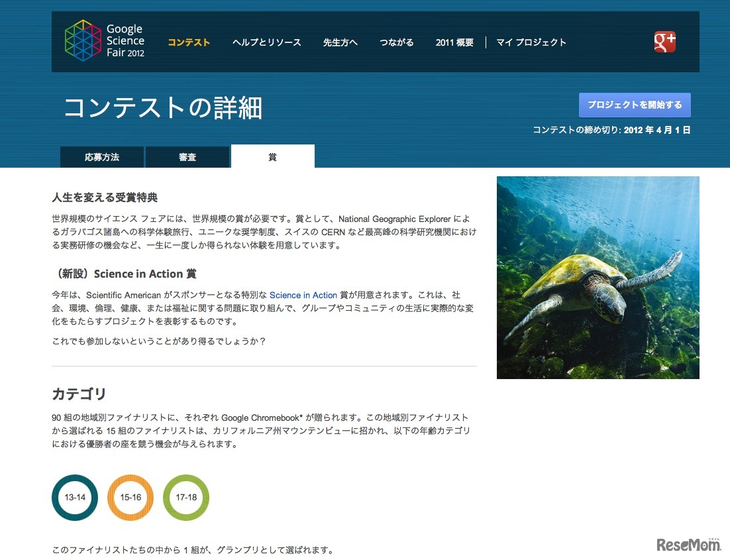The image size is (730, 560).
Task: Click the contest deadline 2012 年 4 月 1 日 text
Action: pyautogui.click(x=657, y=130)
